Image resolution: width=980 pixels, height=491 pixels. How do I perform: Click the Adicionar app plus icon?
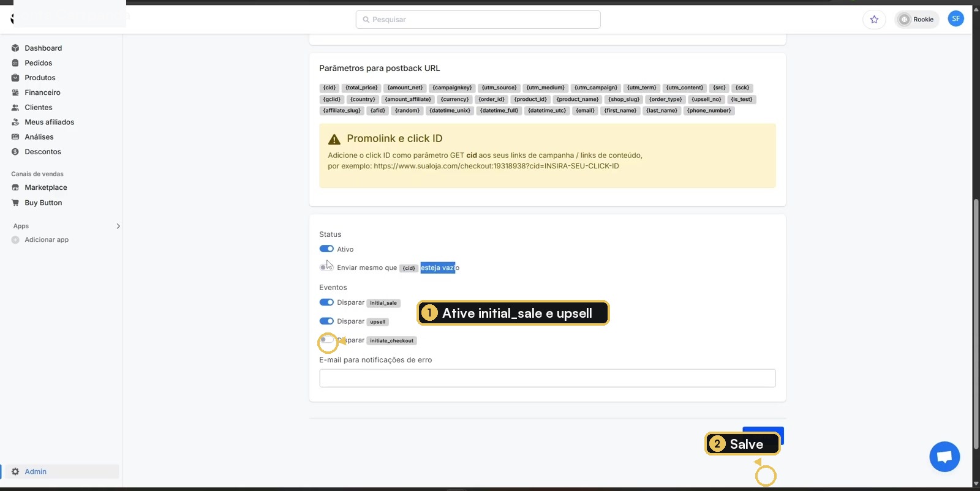click(x=15, y=239)
